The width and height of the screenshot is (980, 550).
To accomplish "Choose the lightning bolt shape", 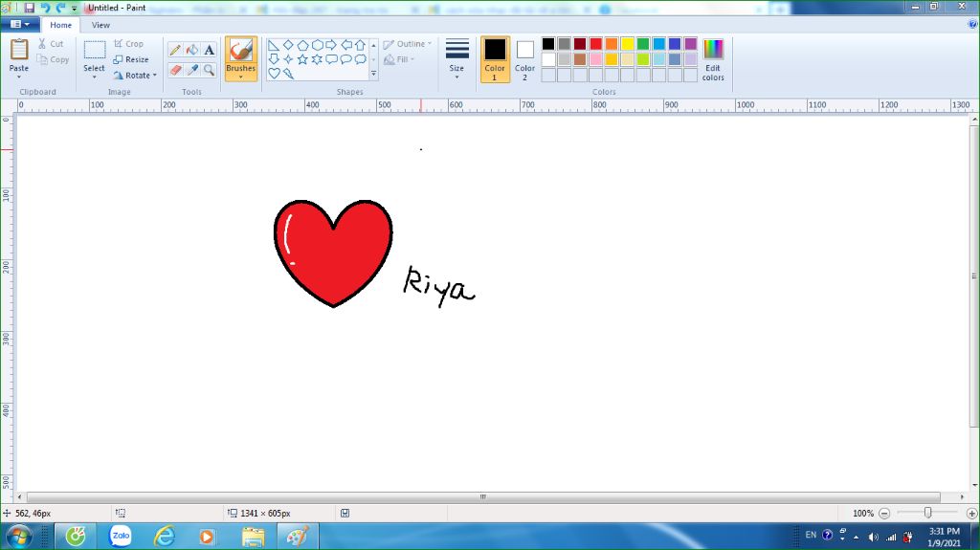I will [x=288, y=73].
